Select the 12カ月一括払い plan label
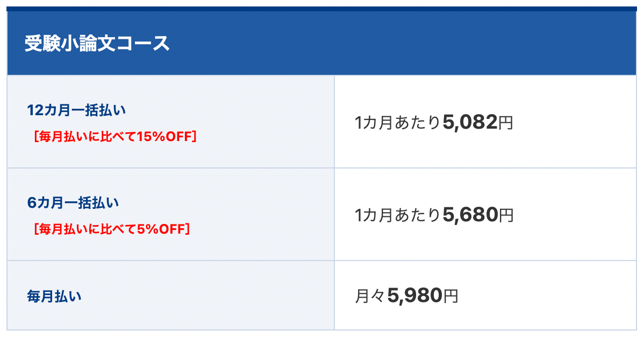644x337 pixels. (x=76, y=110)
